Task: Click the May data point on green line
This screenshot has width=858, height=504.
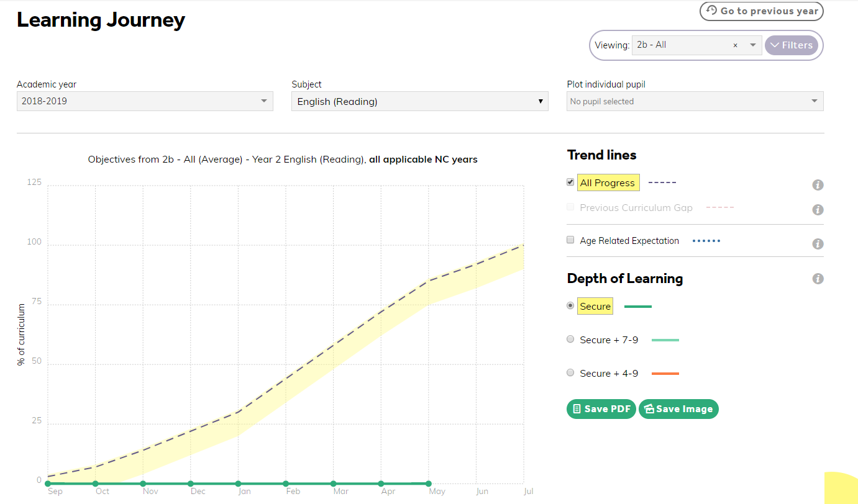Action: pyautogui.click(x=429, y=484)
